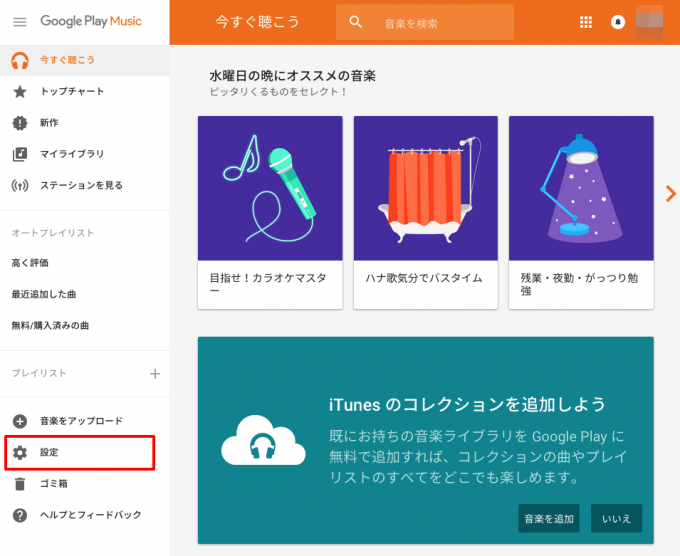
Task: Open the 残業・夜勤・がっつり勉強 card artwork
Action: 581,188
